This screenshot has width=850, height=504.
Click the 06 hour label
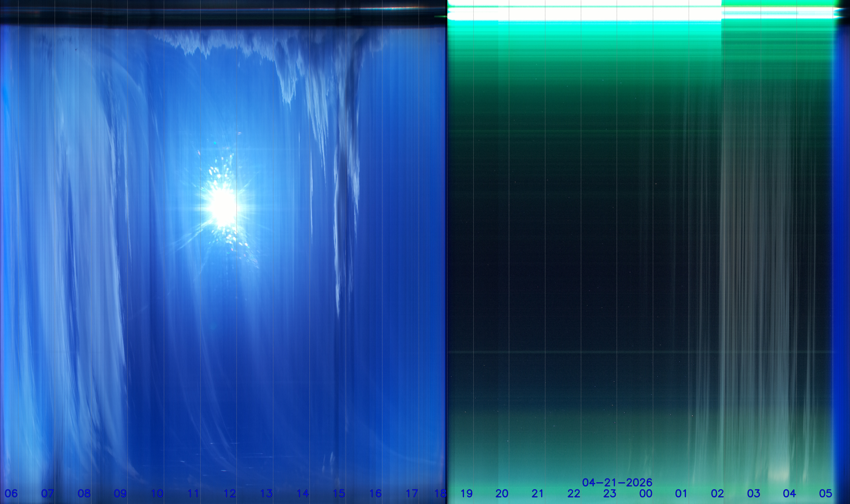pos(11,493)
